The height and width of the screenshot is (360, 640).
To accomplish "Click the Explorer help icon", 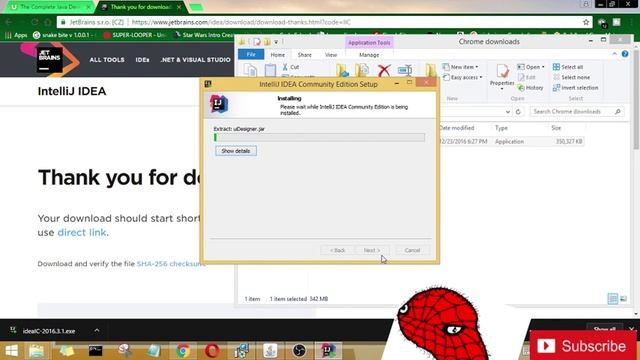I will point(625,54).
